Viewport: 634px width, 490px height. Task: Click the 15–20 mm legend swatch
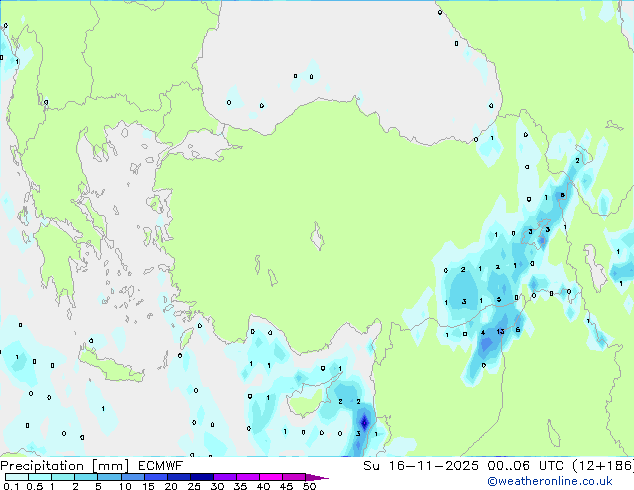[x=155, y=477]
